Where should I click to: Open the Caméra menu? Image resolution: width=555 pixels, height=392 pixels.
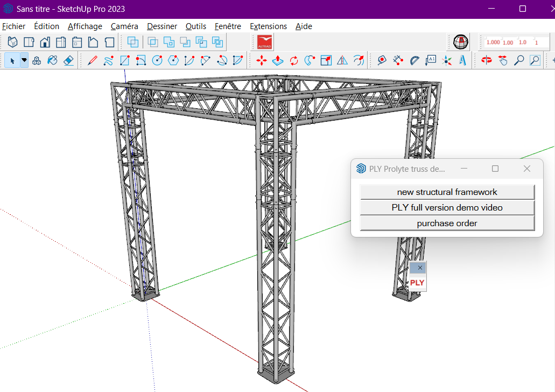[x=124, y=26]
